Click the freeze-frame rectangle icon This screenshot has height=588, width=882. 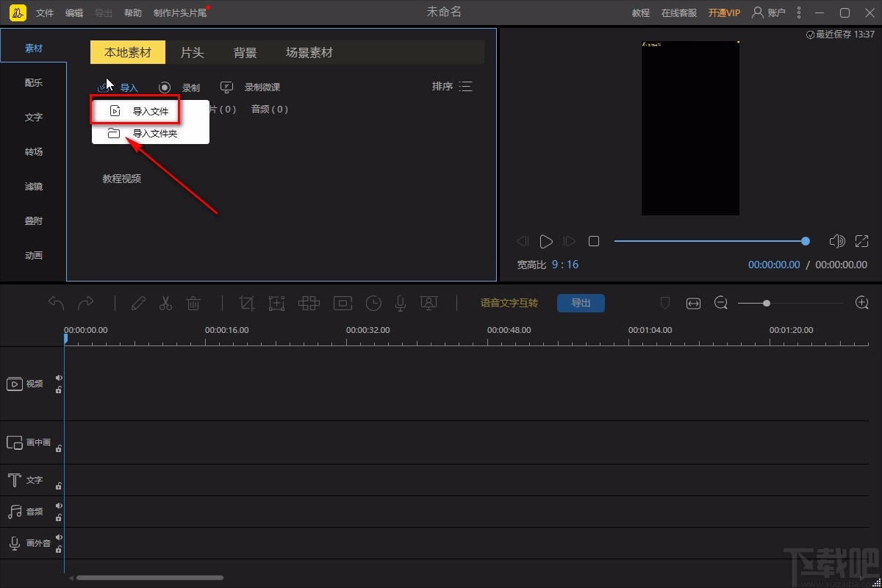[x=343, y=303]
